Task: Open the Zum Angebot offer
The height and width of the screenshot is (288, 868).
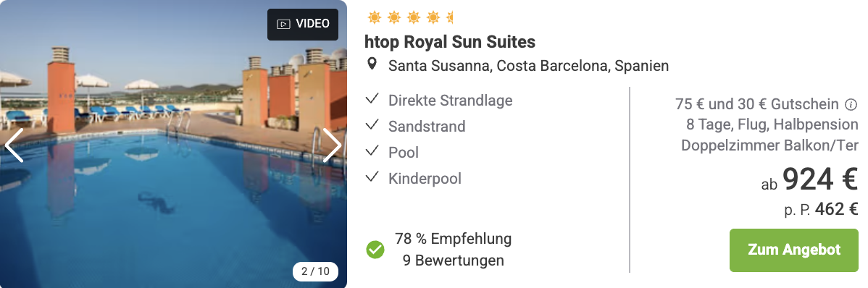Action: (794, 250)
